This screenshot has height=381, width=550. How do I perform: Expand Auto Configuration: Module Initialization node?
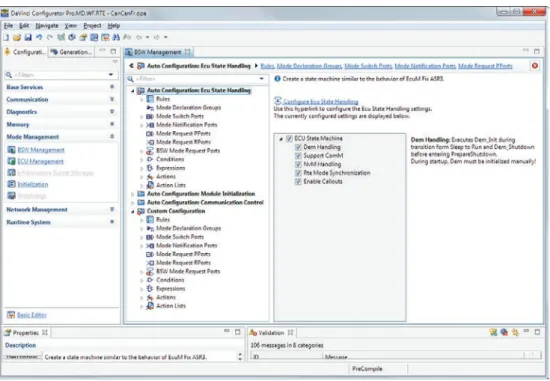(133, 194)
